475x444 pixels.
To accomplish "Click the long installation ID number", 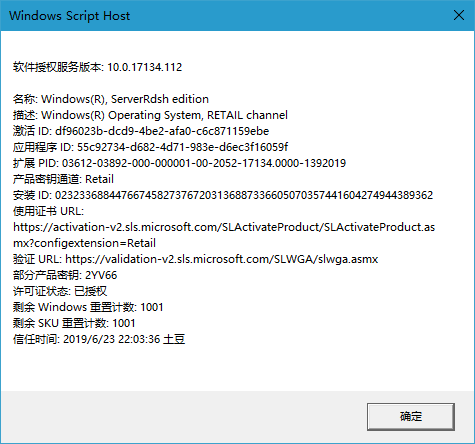I will [x=244, y=195].
